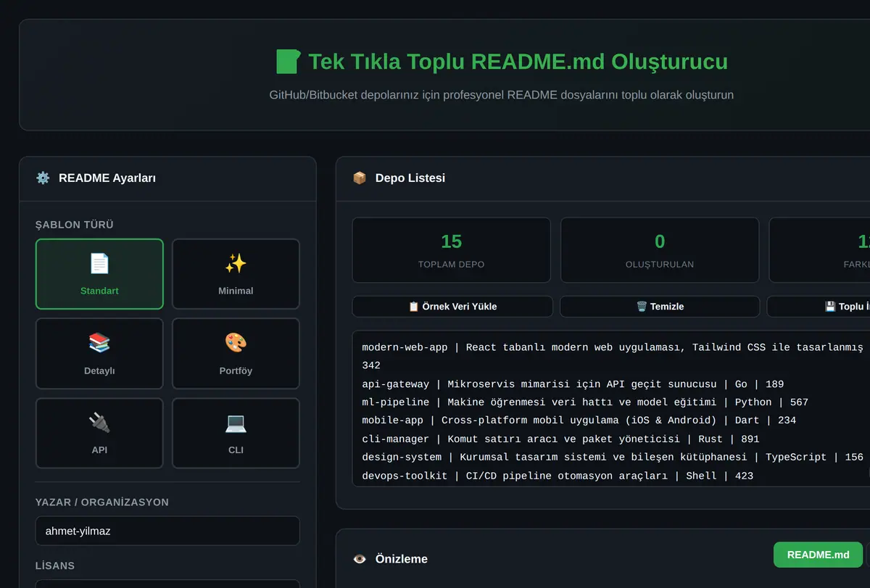The height and width of the screenshot is (588, 870).
Task: Click the README Ayarları gear icon
Action: pos(43,178)
